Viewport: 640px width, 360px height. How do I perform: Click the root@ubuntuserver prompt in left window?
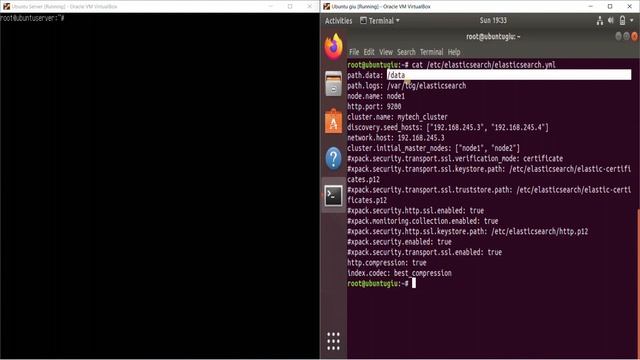point(32,18)
